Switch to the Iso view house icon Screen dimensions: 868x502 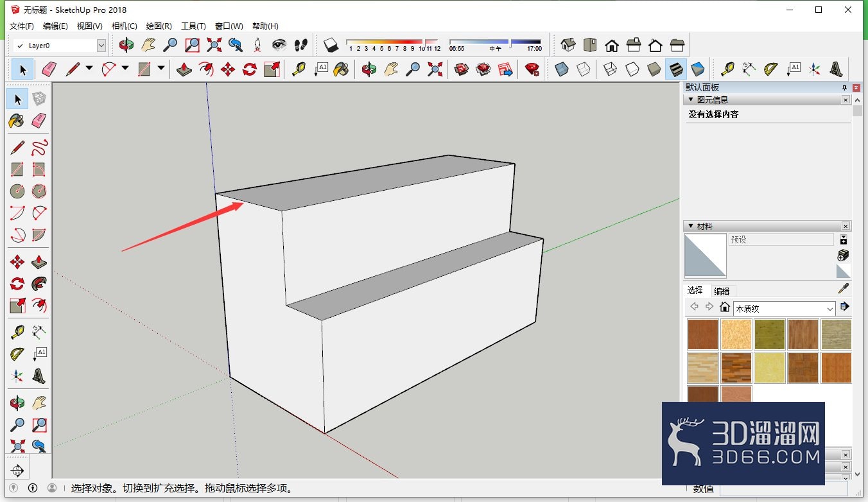[568, 45]
